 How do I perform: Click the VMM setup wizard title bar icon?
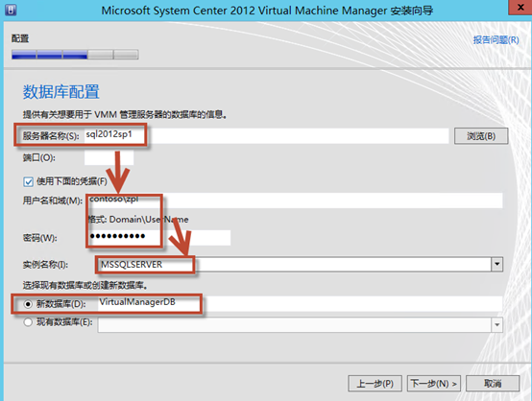11,10
